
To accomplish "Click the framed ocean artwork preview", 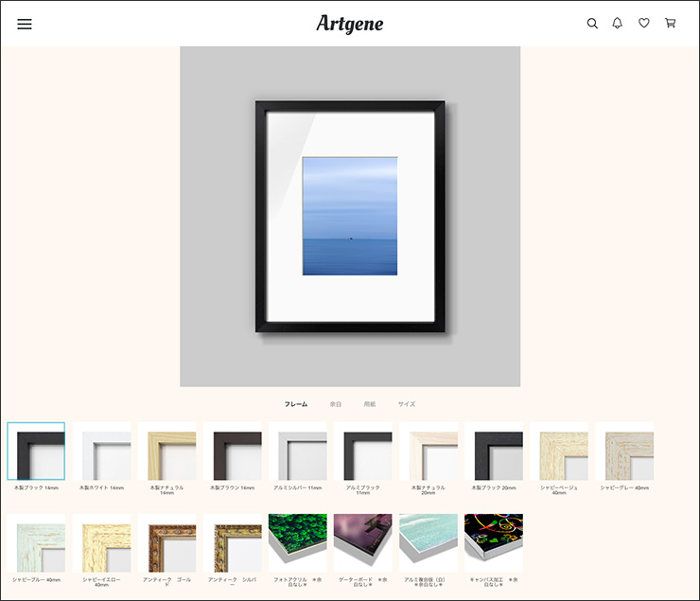I will [x=350, y=217].
